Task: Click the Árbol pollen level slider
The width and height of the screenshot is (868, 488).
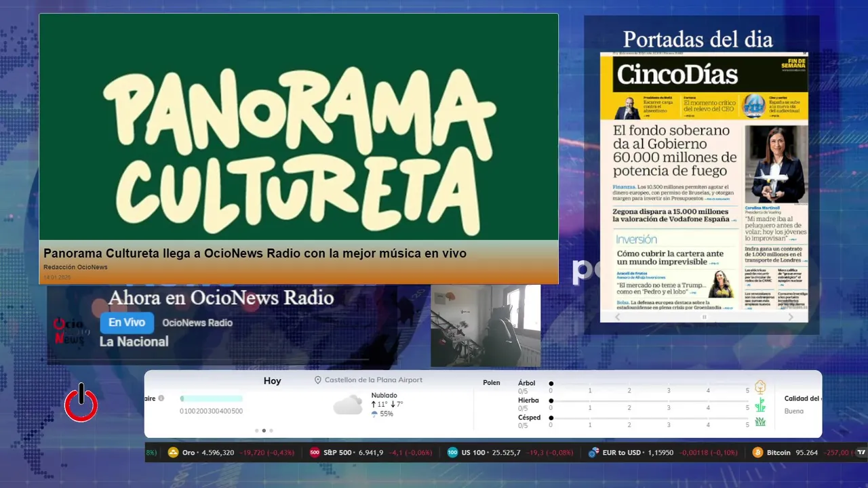Action: point(650,384)
